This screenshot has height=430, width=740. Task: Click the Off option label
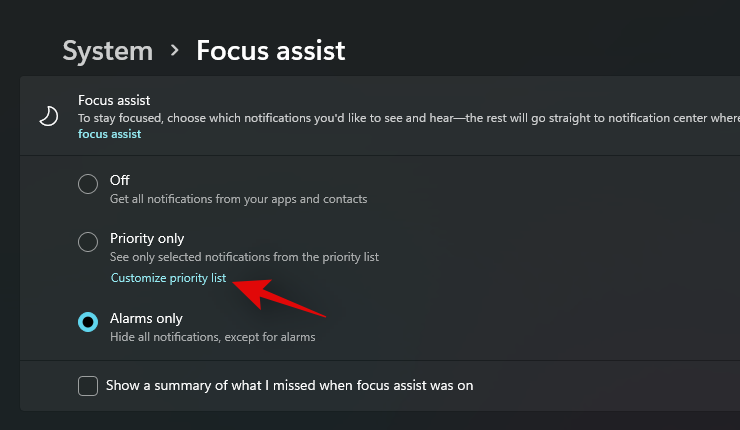[119, 180]
